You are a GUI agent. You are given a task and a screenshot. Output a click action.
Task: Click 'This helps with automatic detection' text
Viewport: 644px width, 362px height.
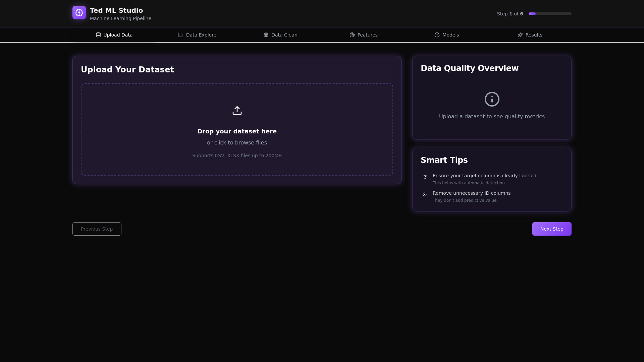tap(469, 183)
